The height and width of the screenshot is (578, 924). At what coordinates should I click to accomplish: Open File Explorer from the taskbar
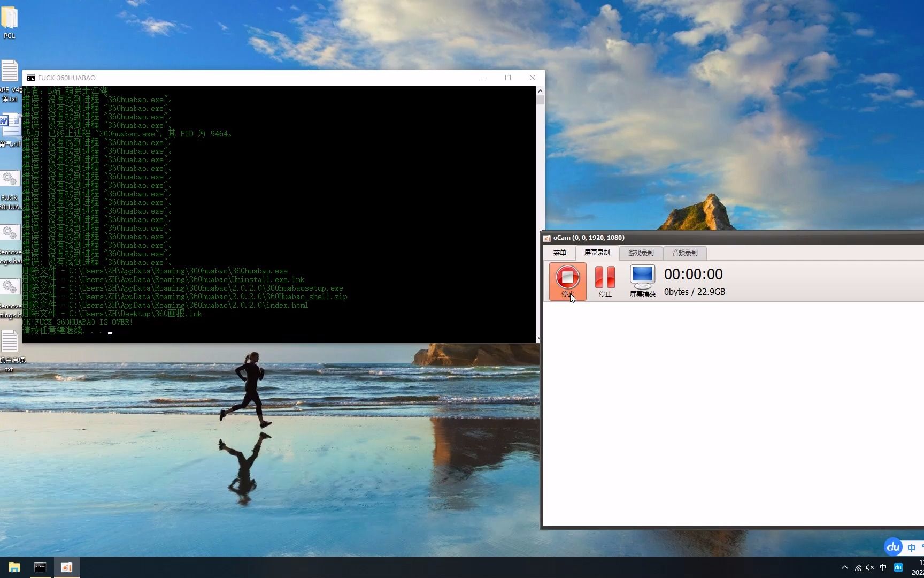(x=14, y=567)
